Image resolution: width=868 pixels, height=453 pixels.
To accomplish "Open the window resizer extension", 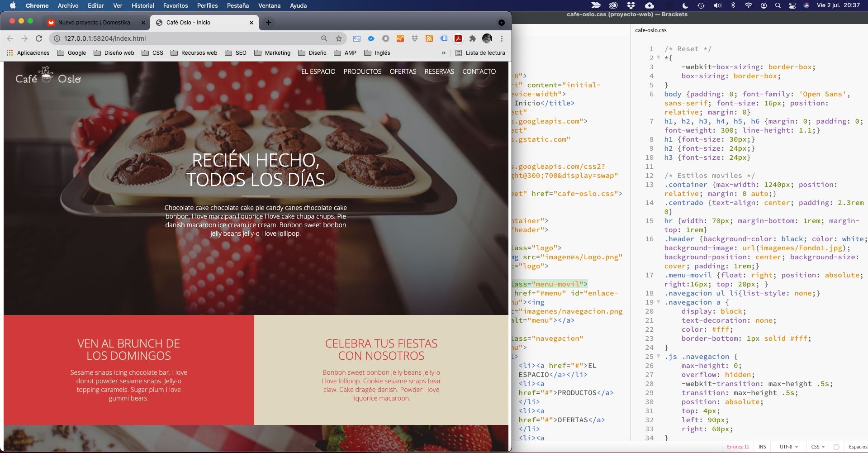I will pyautogui.click(x=356, y=38).
